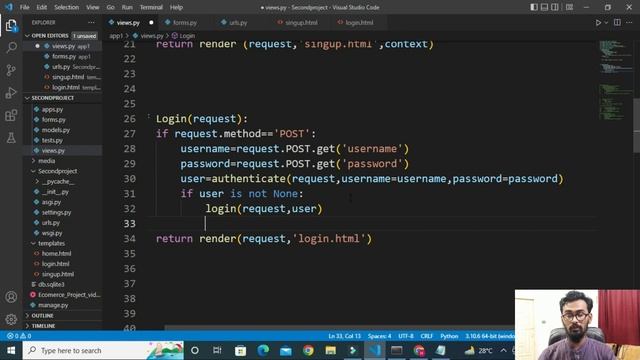Open models.py in the file tree

click(x=56, y=130)
